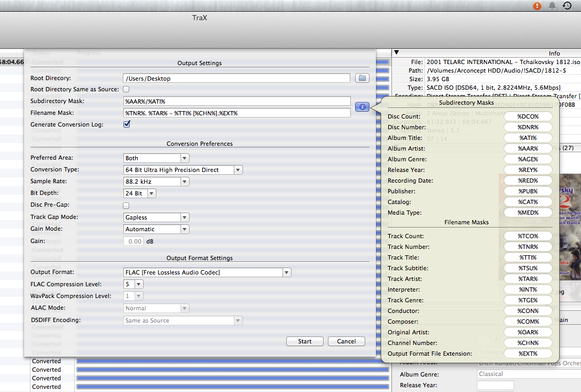Expand the Output Format FLAC dropdown
581x392 pixels.
coord(207,272)
